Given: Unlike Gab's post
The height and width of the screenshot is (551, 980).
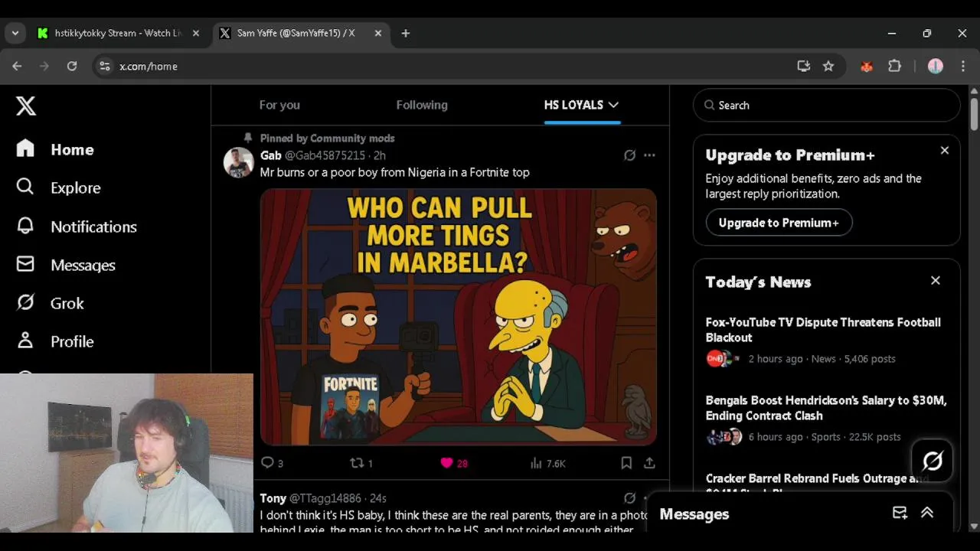Looking at the screenshot, I should point(454,463).
